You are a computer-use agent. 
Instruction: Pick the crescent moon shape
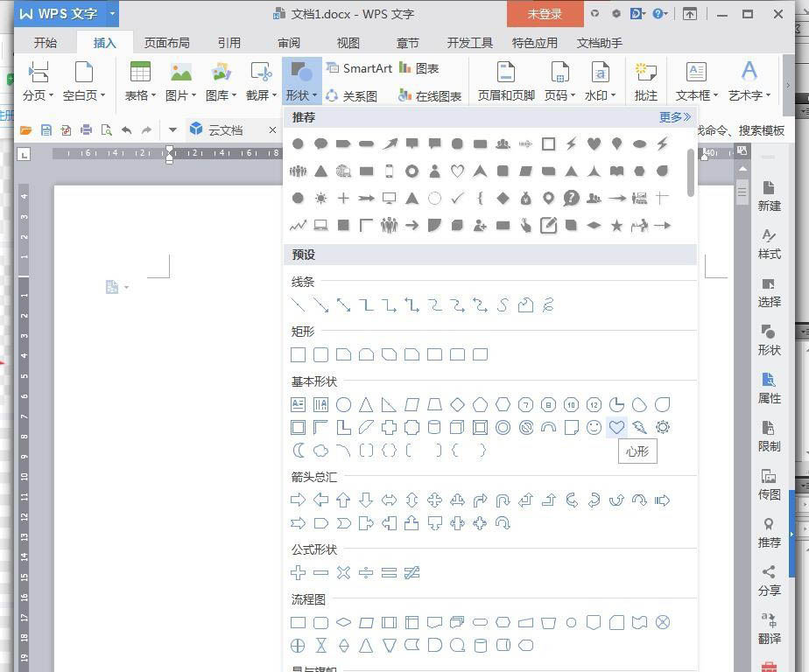coord(299,451)
